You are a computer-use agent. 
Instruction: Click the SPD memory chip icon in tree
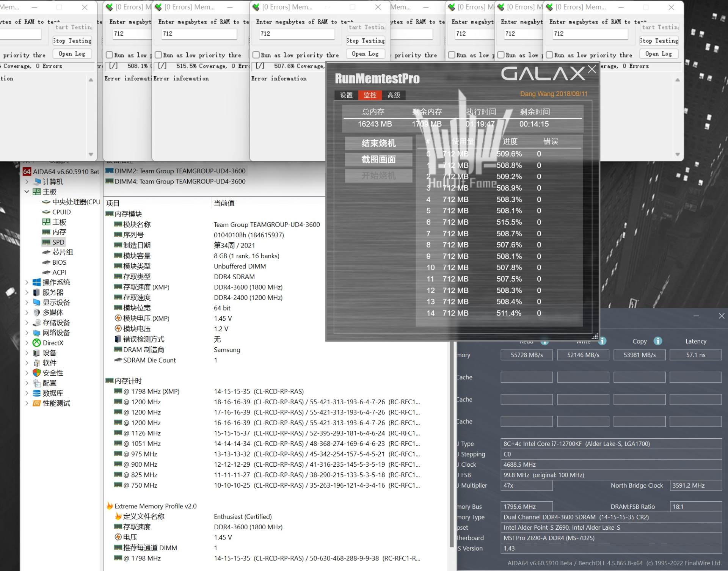(x=46, y=242)
